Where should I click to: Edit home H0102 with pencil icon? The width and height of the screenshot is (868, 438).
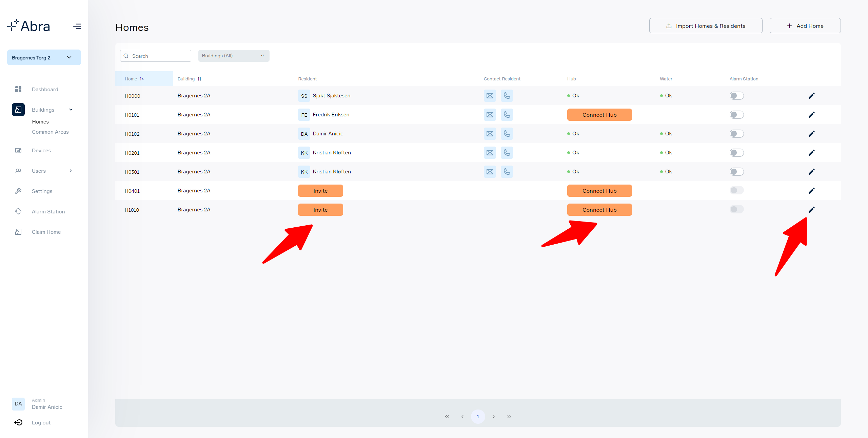click(x=811, y=134)
